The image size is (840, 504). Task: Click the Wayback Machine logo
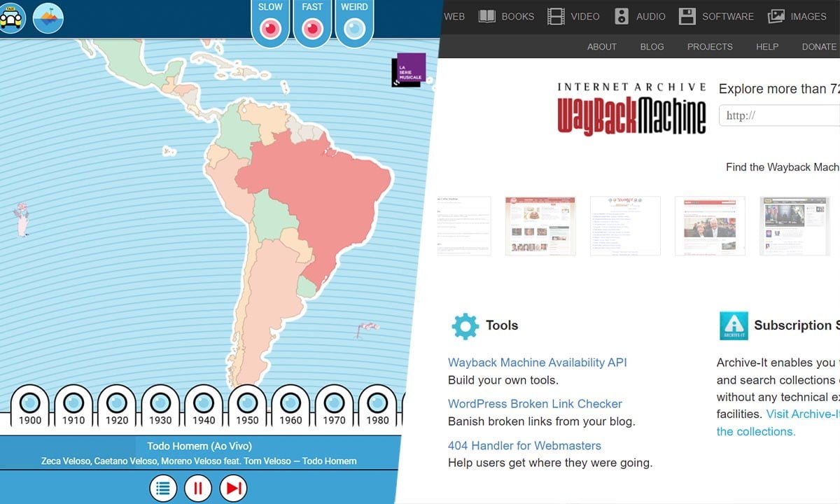point(632,109)
